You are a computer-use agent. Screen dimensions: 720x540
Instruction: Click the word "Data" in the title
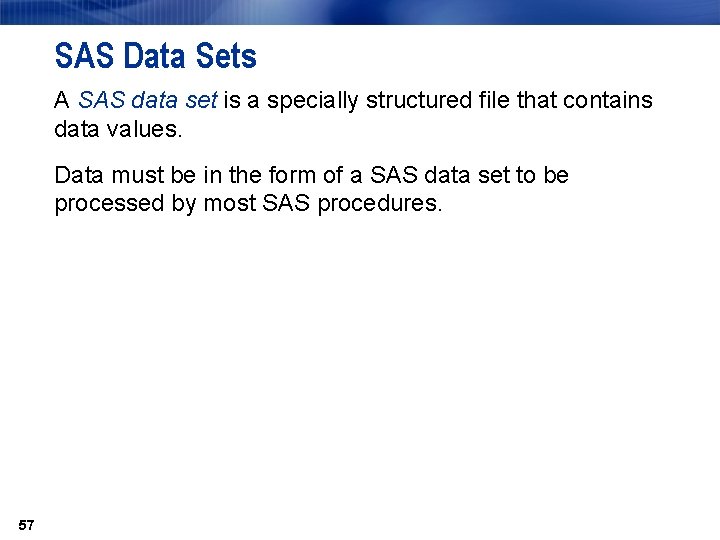click(154, 56)
